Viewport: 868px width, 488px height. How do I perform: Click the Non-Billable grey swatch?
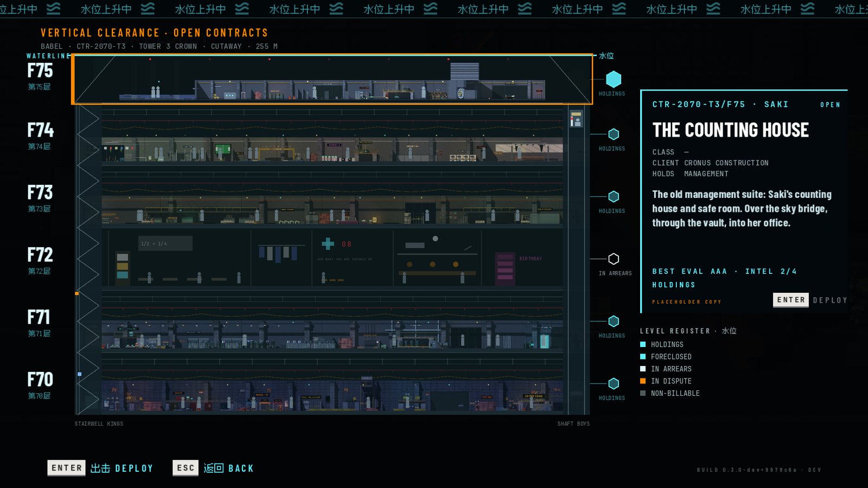click(x=643, y=393)
